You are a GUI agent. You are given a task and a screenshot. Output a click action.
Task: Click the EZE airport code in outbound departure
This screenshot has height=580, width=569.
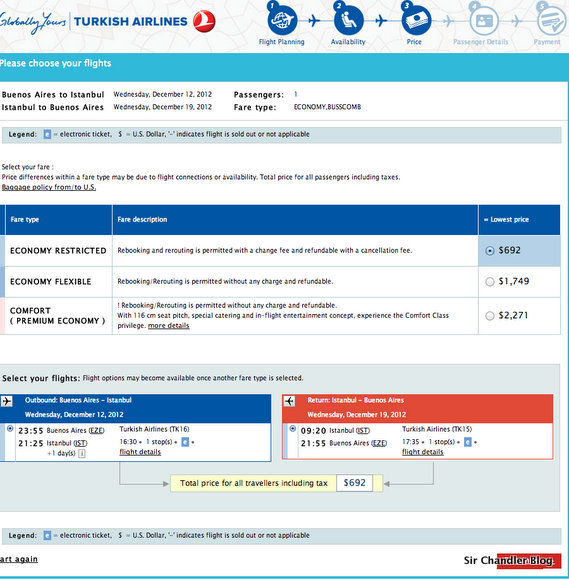coord(96,431)
